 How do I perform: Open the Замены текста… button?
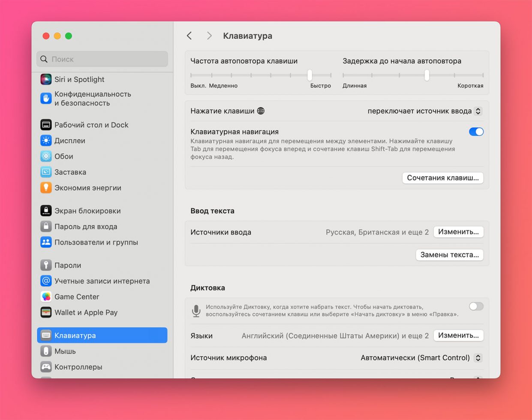pyautogui.click(x=450, y=255)
